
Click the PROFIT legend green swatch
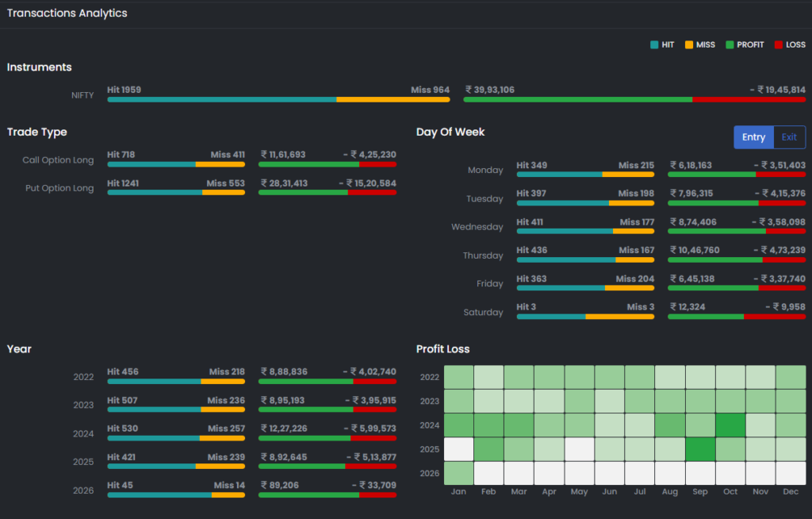[730, 45]
